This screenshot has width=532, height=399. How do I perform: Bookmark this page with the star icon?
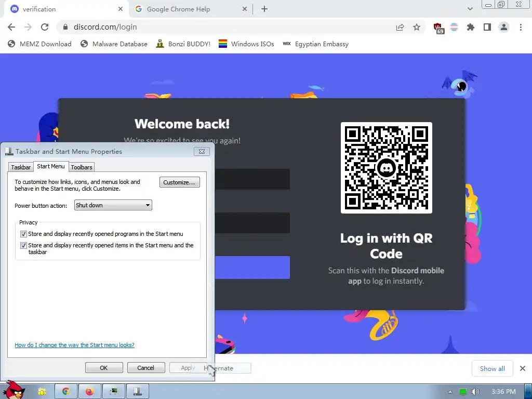[x=417, y=27]
